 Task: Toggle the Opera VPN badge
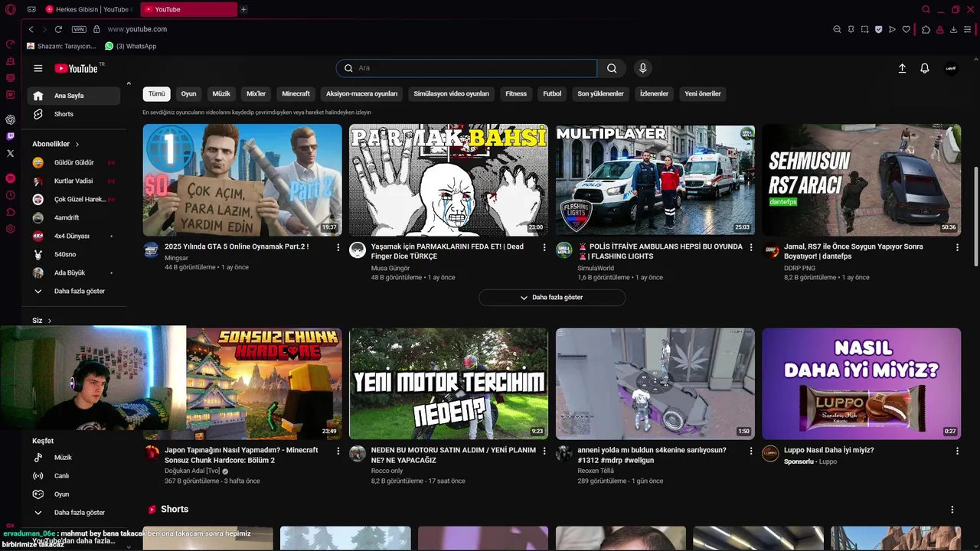(79, 29)
